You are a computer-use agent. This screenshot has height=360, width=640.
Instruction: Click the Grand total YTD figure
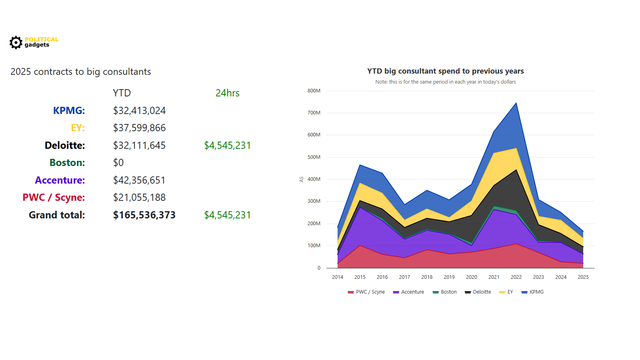[144, 215]
